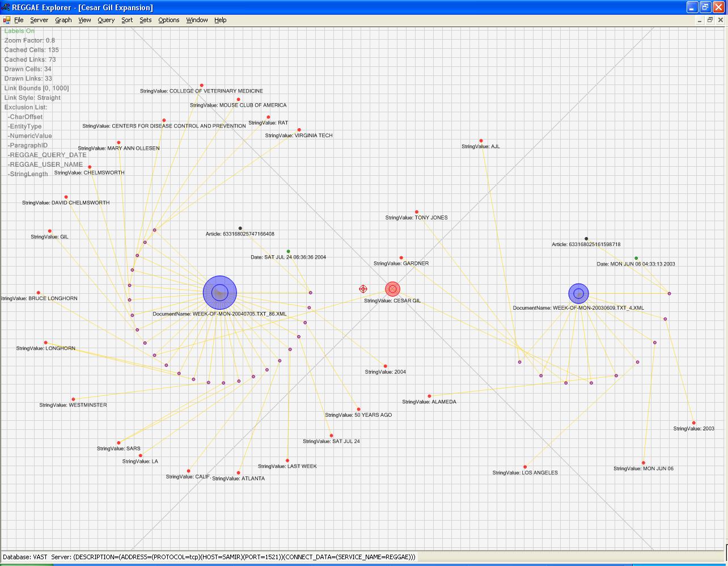Click the blue WEEK-OF-MON-20030609.TXT_4.XML document node
Viewport: 728px width, 566px height.
pos(578,293)
